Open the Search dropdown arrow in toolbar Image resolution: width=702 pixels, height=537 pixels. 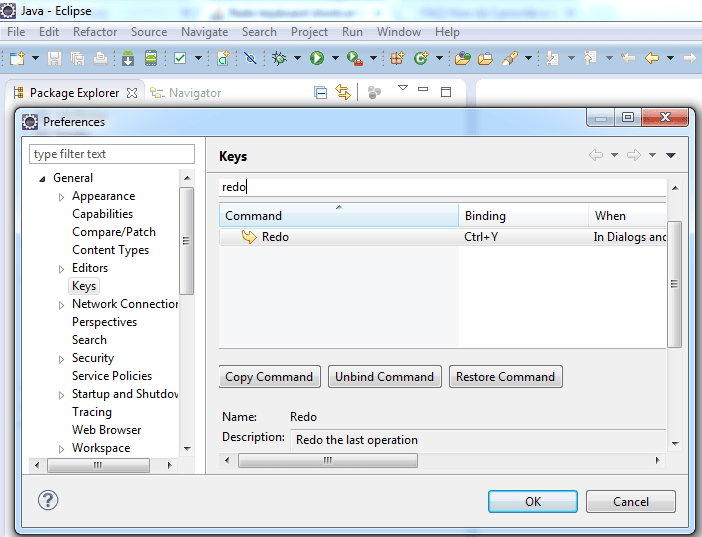click(x=528, y=58)
